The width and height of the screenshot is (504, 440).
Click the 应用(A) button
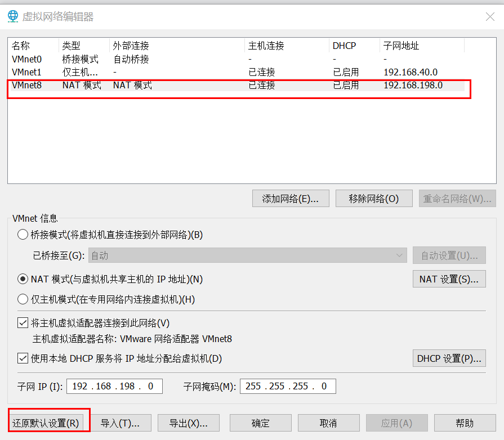pyautogui.click(x=396, y=423)
